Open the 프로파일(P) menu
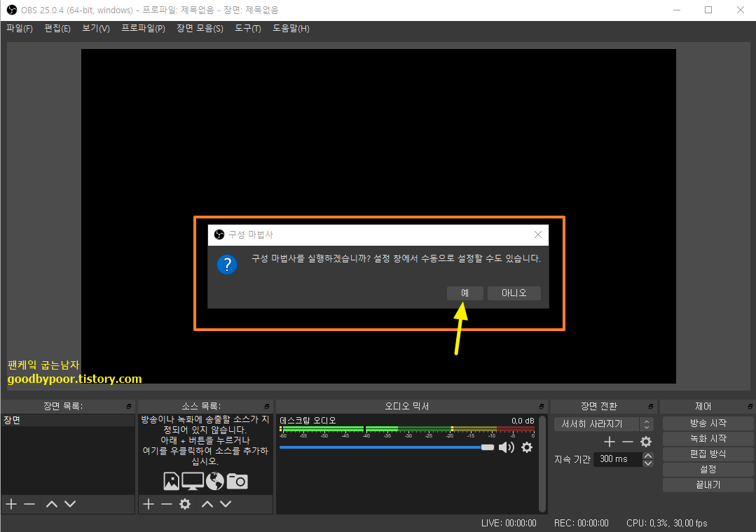 (143, 29)
